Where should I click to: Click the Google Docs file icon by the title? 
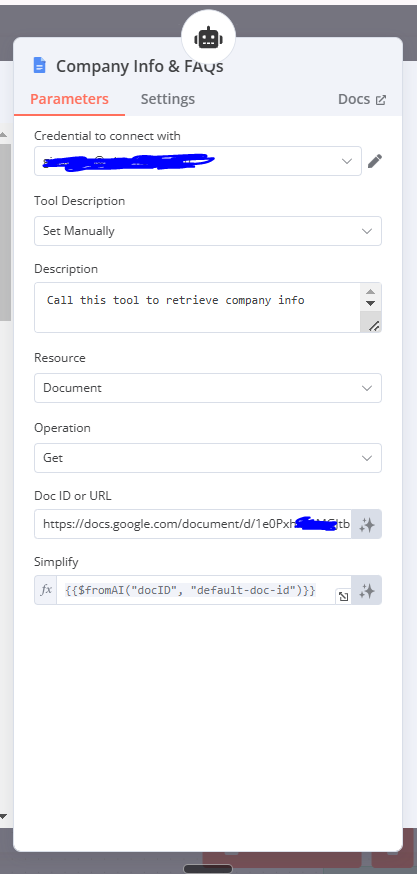40,66
